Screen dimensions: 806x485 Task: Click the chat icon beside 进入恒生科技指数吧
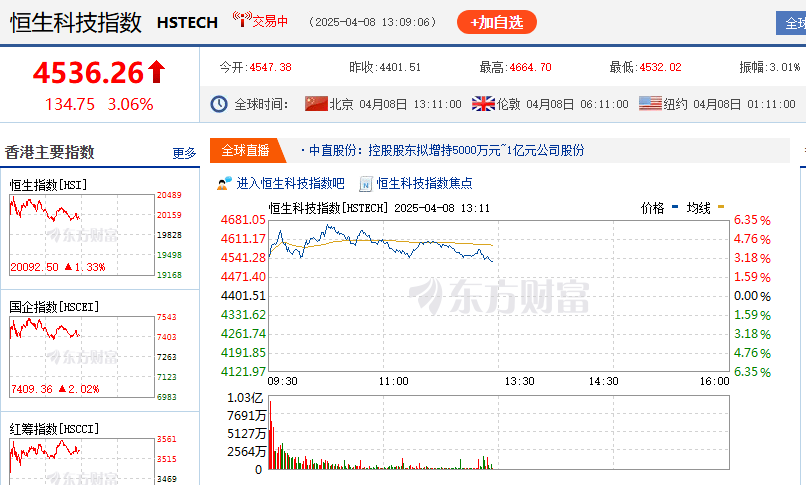[224, 183]
